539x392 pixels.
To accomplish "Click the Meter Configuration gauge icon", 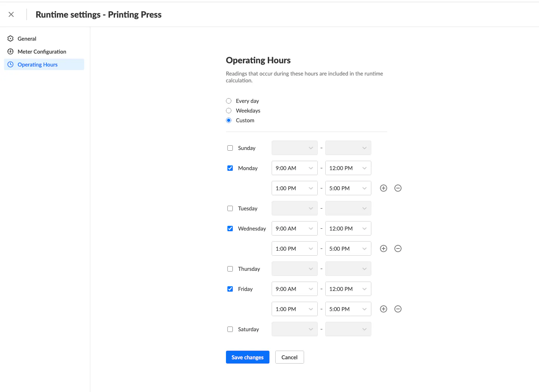I will click(x=10, y=51).
